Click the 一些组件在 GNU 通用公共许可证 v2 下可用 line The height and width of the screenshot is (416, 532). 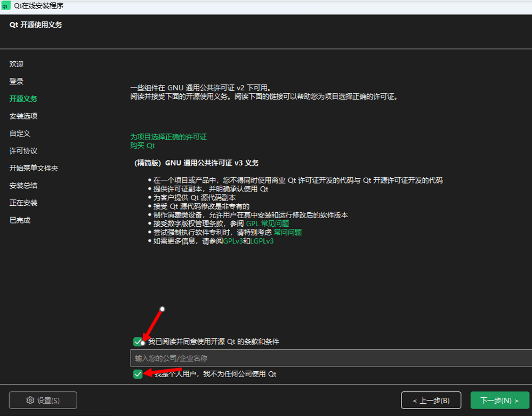pos(200,88)
